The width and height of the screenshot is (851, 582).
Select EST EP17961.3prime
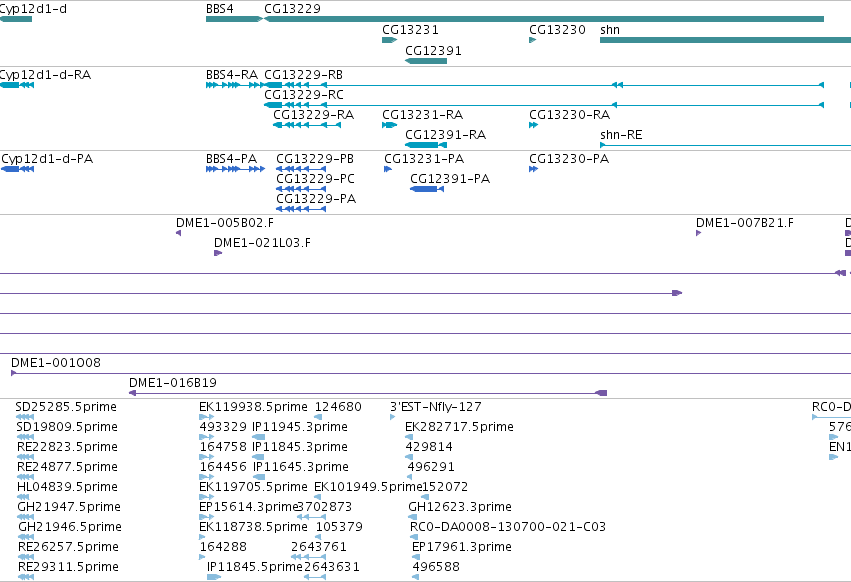point(415,557)
